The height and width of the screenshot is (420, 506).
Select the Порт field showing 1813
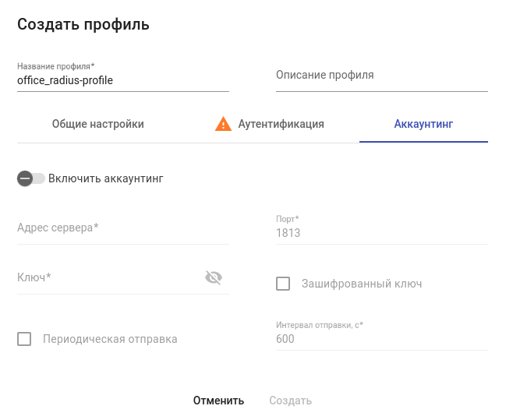click(x=381, y=233)
